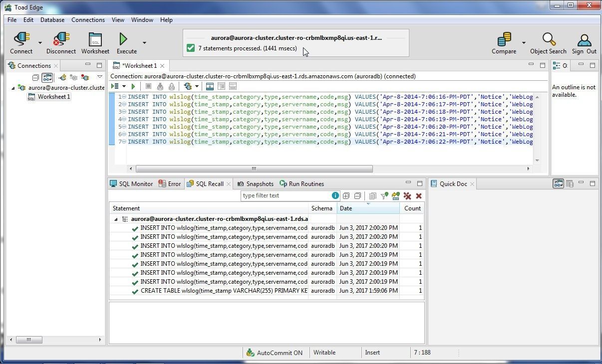Open Connections panel view menu triangle
The width and height of the screenshot is (602, 364).
click(100, 77)
